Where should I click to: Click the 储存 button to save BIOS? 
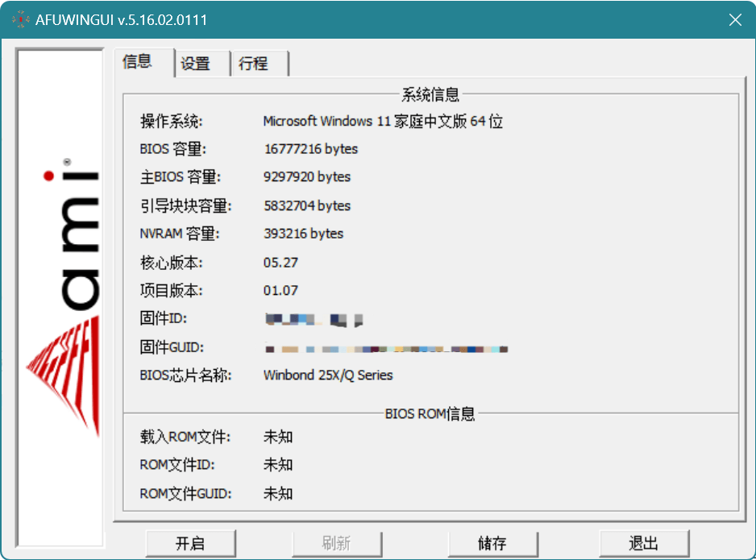pyautogui.click(x=492, y=543)
